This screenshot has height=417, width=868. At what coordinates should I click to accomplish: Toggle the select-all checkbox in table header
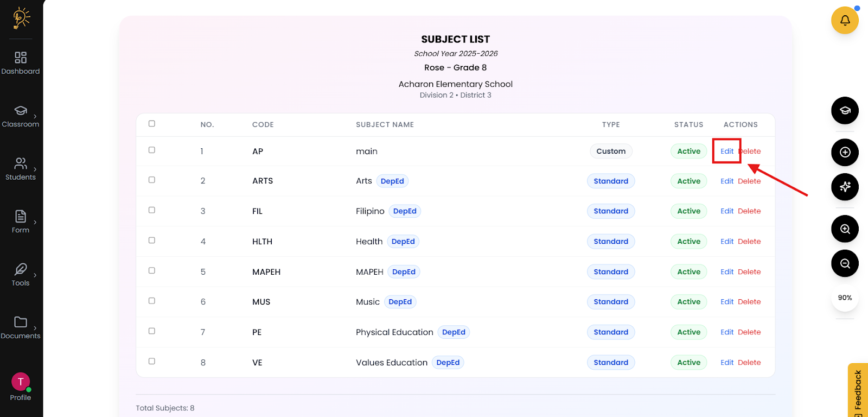pos(152,124)
